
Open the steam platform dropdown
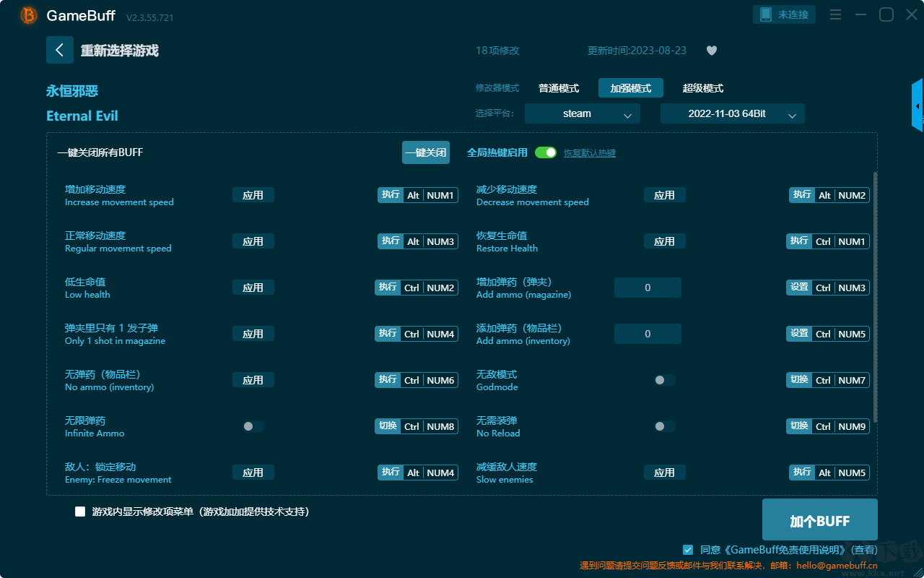click(x=583, y=113)
